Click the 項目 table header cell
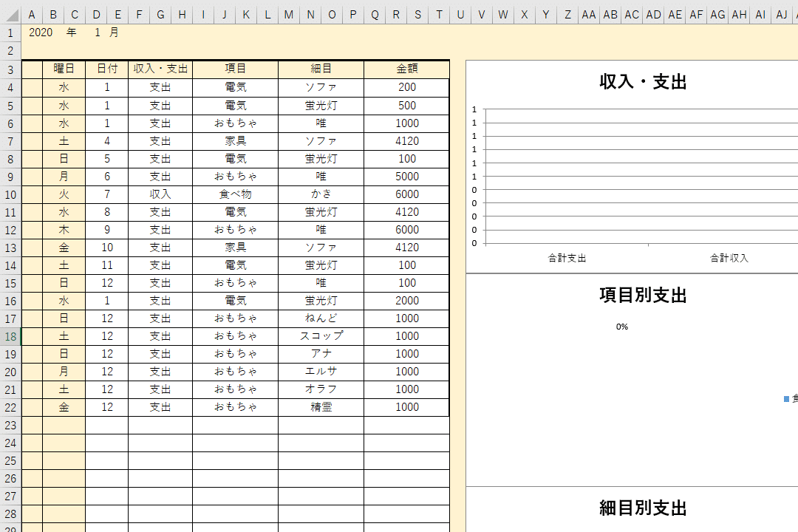This screenshot has height=532, width=798. coord(235,69)
